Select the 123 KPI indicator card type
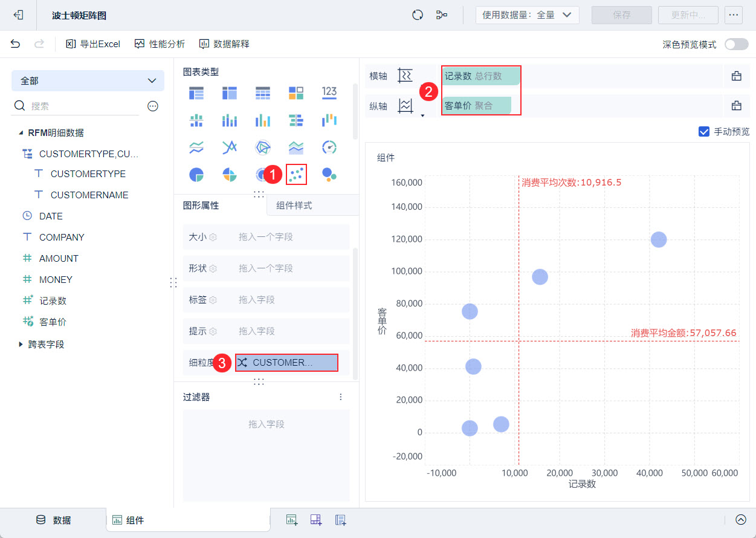 click(329, 92)
